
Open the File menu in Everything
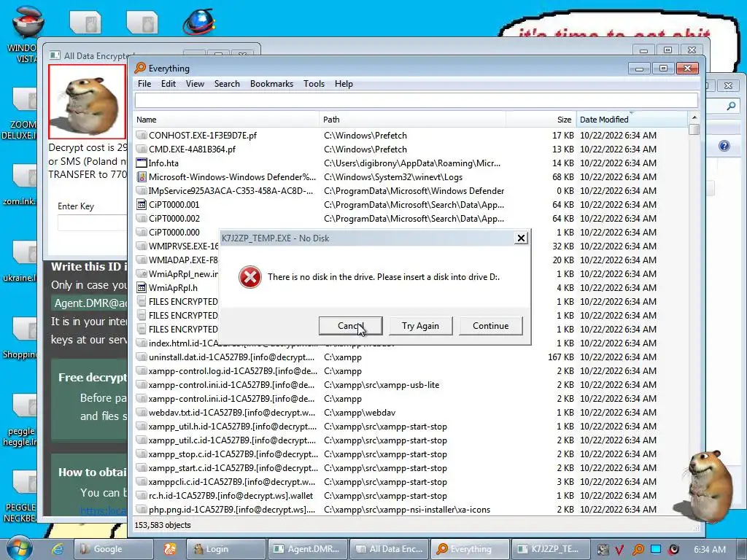click(144, 84)
